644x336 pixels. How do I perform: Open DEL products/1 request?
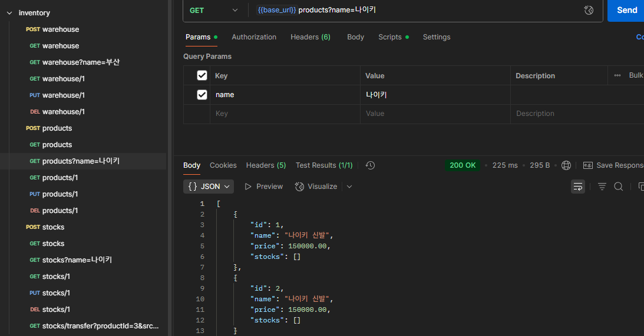pyautogui.click(x=54, y=211)
